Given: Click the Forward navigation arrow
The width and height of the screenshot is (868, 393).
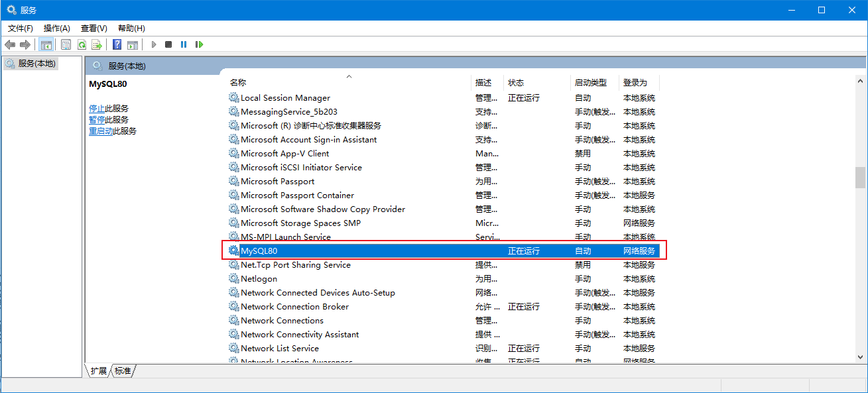Looking at the screenshot, I should point(25,44).
